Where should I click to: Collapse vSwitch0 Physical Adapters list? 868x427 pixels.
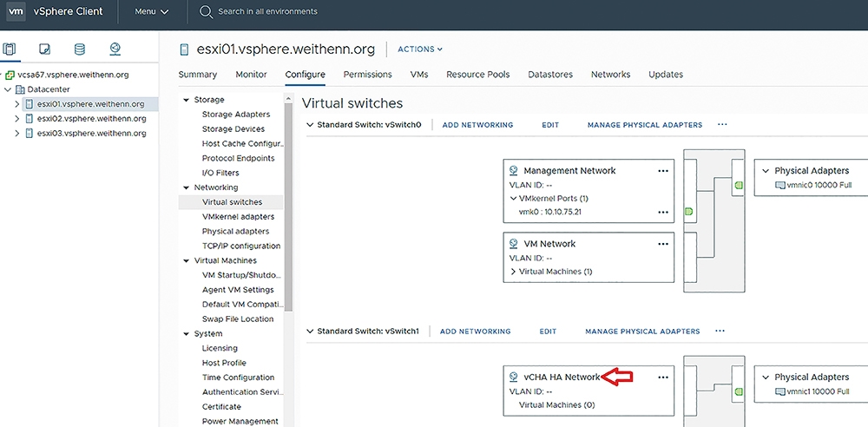click(766, 171)
